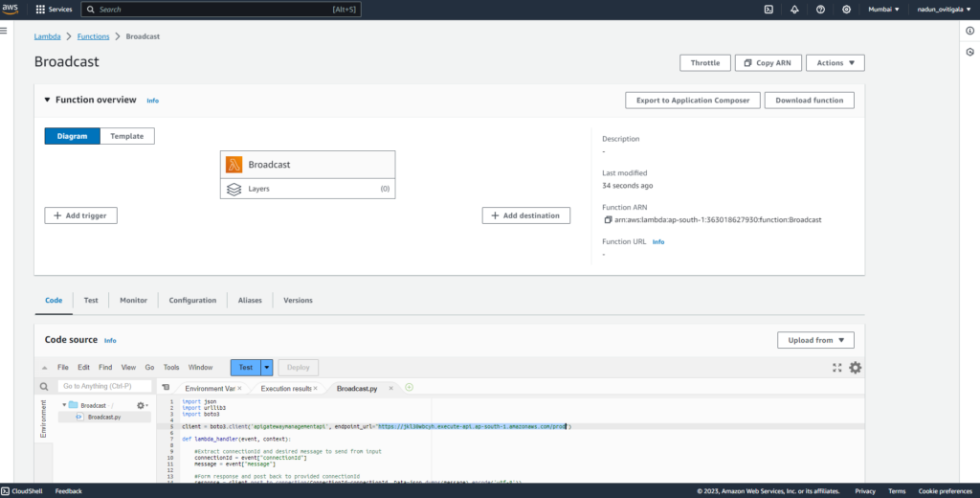Close the Execution results tab

pyautogui.click(x=315, y=389)
